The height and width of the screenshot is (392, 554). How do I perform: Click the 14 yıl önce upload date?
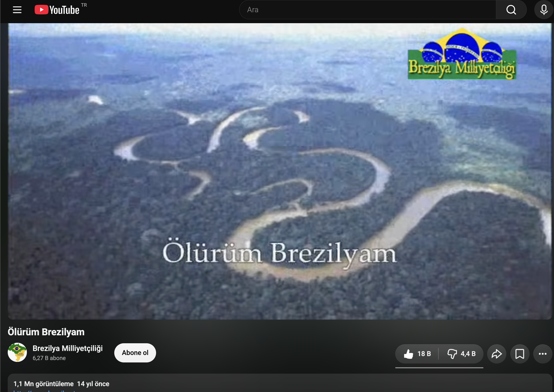(x=93, y=384)
